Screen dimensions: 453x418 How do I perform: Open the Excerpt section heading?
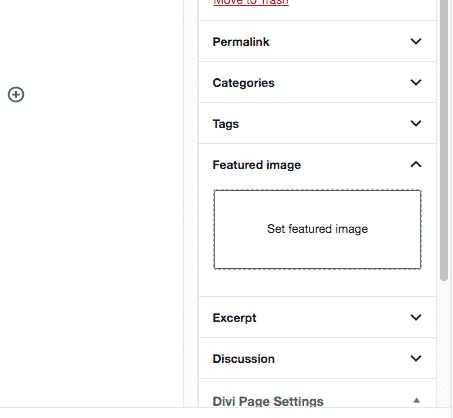[234, 318]
